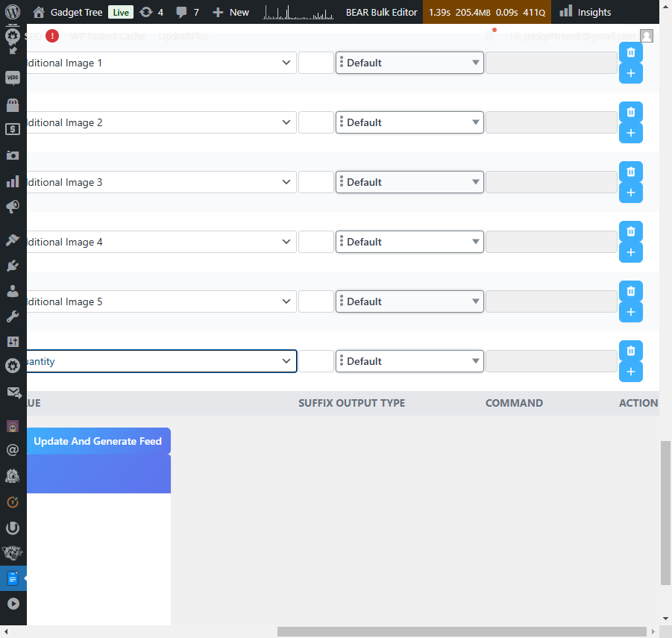
Task: Add a row after Additional Image 5
Action: click(631, 312)
